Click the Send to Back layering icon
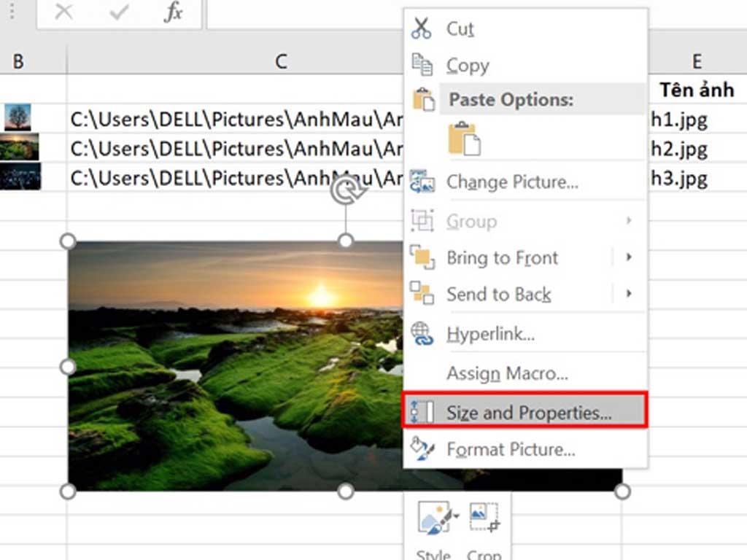This screenshot has width=747, height=560. (424, 294)
